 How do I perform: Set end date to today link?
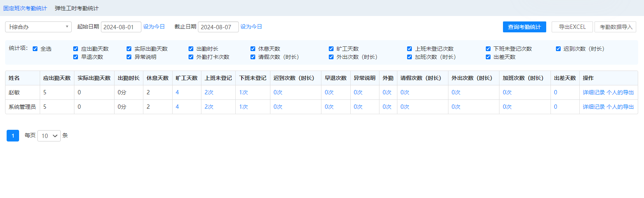[x=251, y=27]
